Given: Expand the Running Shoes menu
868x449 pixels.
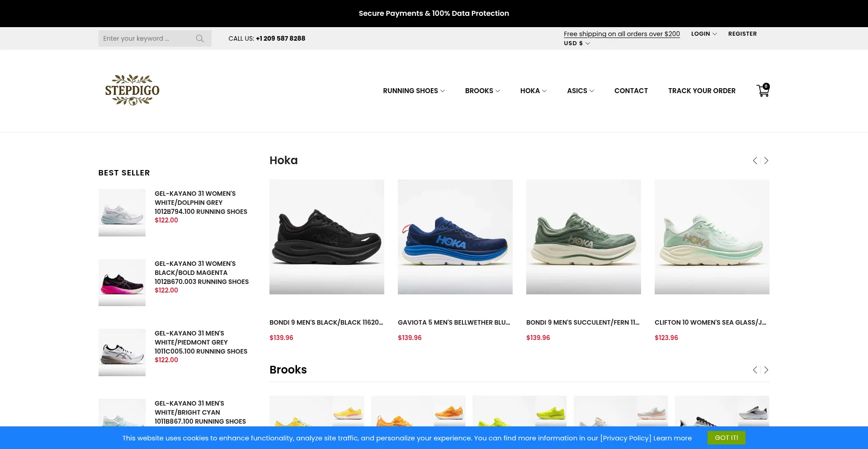Looking at the screenshot, I should 414,91.
